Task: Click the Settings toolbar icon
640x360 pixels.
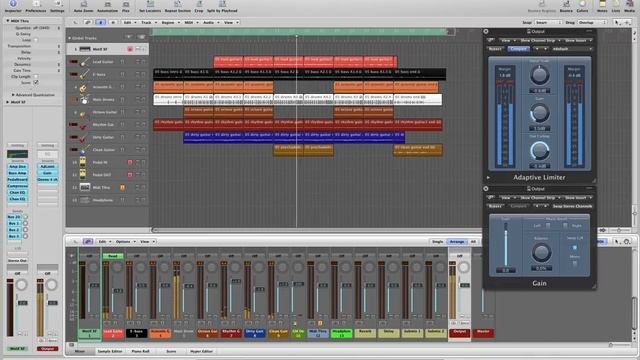Action: coord(57,6)
